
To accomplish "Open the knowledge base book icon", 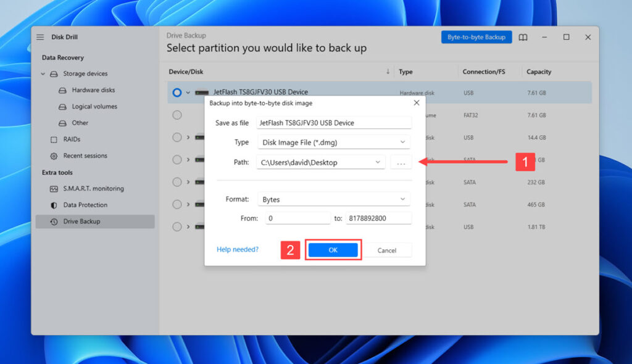I will click(523, 37).
